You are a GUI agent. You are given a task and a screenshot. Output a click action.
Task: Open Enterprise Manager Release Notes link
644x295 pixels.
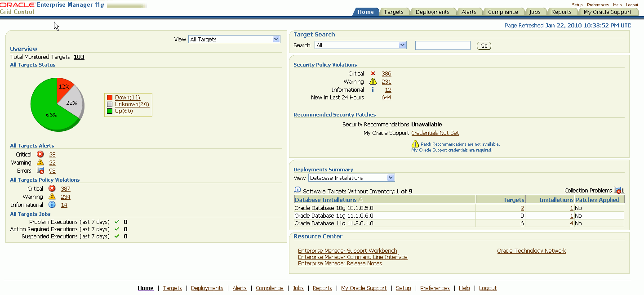[x=340, y=264]
